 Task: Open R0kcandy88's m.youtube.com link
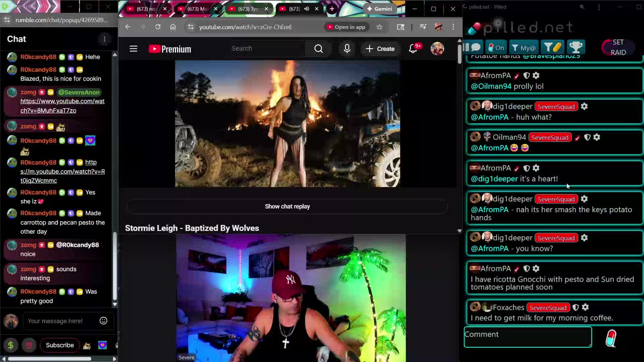(x=62, y=171)
